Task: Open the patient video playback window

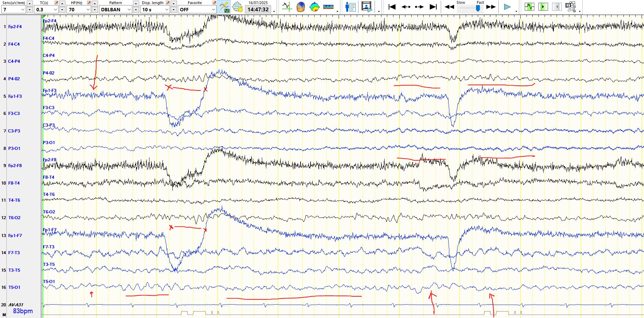Action: coord(366,7)
